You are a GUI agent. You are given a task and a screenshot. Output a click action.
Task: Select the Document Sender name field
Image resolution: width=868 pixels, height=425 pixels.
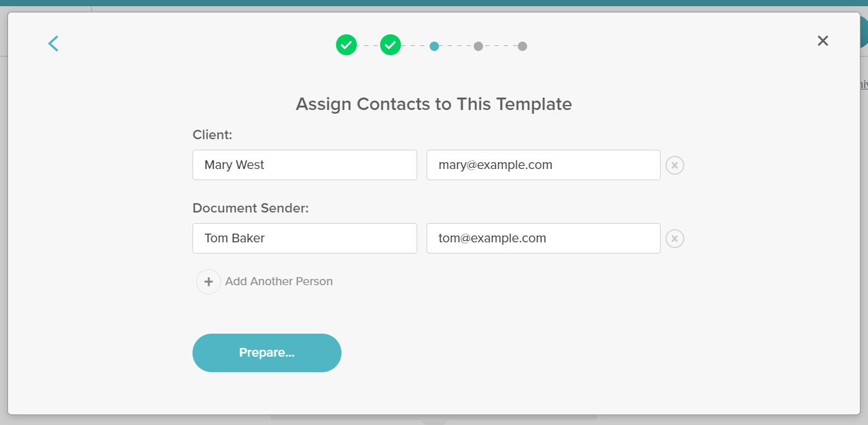coord(304,238)
